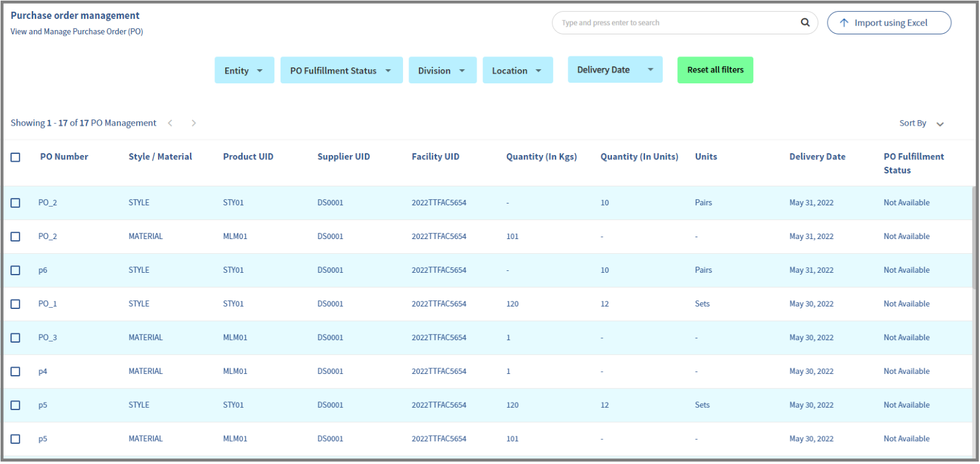The height and width of the screenshot is (464, 980).
Task: Click STY01 product UID in p6 row
Action: click(x=233, y=270)
